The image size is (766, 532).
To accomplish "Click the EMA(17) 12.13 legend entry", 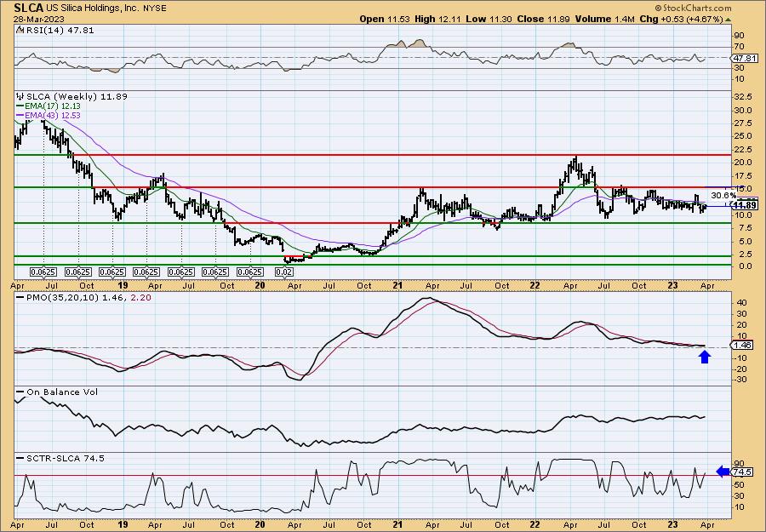I will (49, 106).
